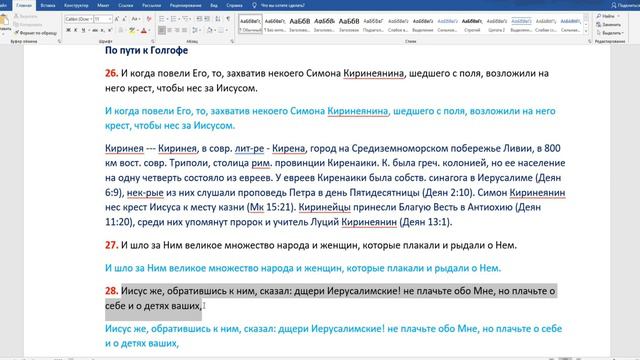
Task: Click Format Painter button
Action: [x=36, y=33]
